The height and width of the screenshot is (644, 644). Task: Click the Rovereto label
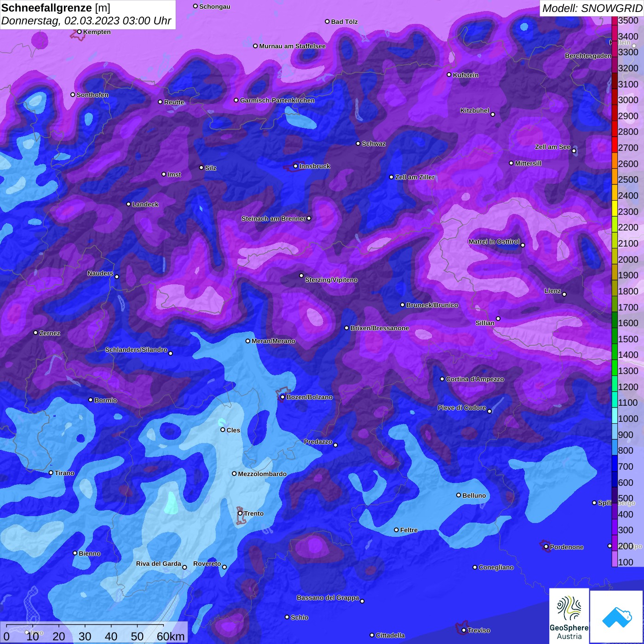pyautogui.click(x=207, y=563)
